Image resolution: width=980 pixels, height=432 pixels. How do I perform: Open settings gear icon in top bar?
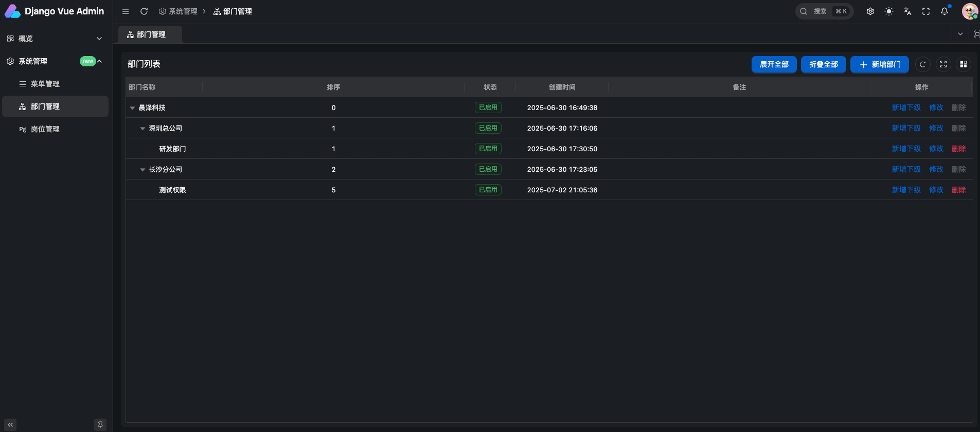(x=870, y=11)
